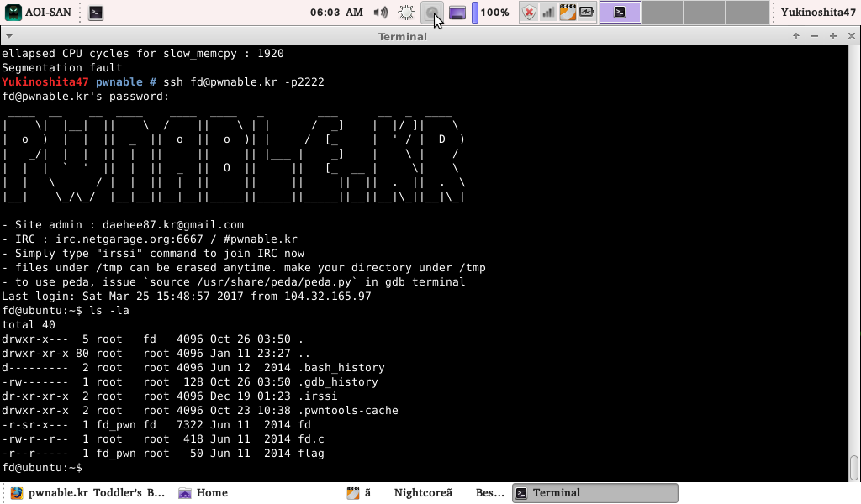Click the "Last login: Sat Mar 25" line
The height and width of the screenshot is (504, 861).
point(187,297)
